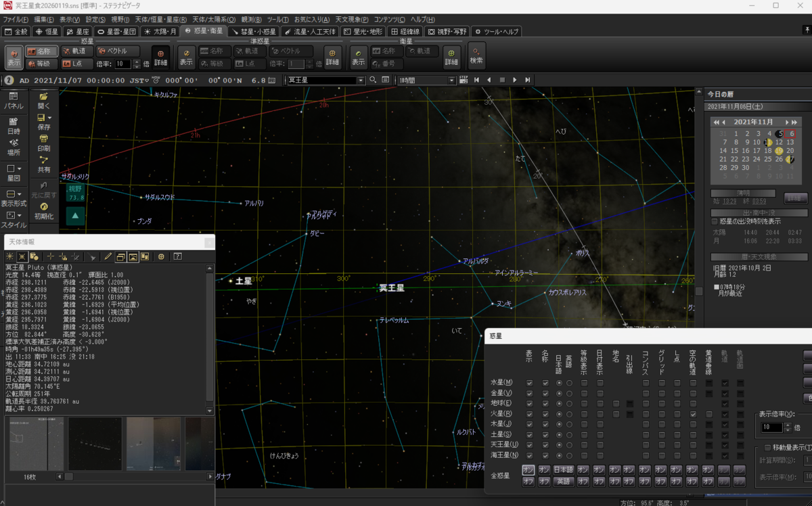This screenshot has width=812, height=506.
Task: Open the パネル panel button
Action: (14, 101)
